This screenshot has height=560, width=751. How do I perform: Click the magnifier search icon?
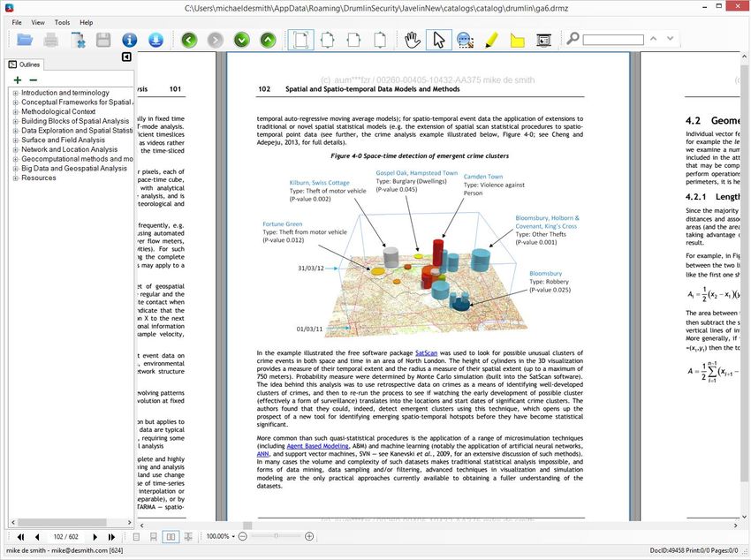[573, 38]
